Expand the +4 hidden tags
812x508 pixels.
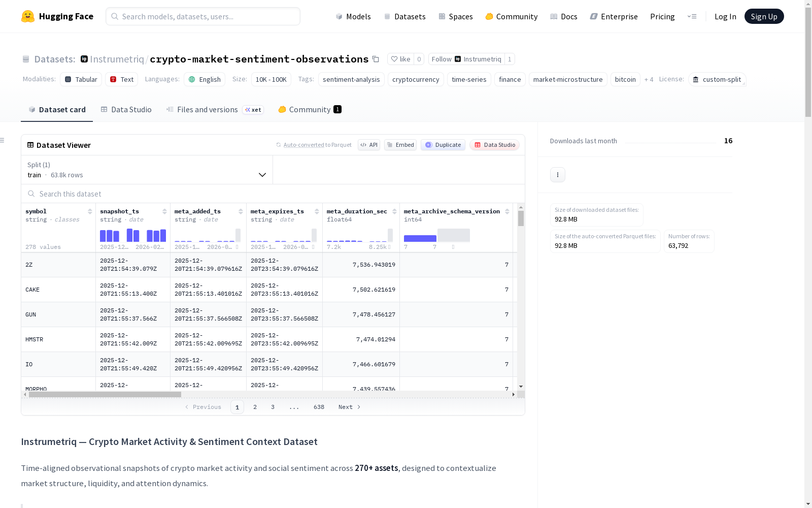point(649,79)
